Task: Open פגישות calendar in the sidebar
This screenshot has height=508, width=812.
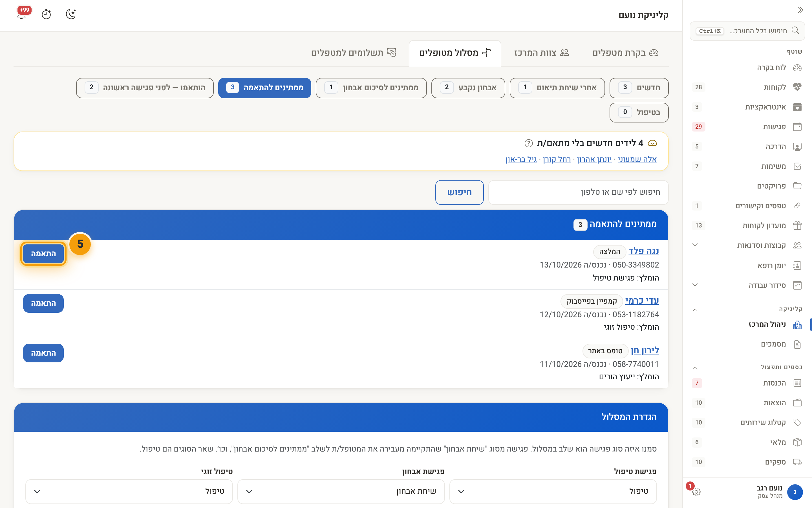Action: coord(747,127)
